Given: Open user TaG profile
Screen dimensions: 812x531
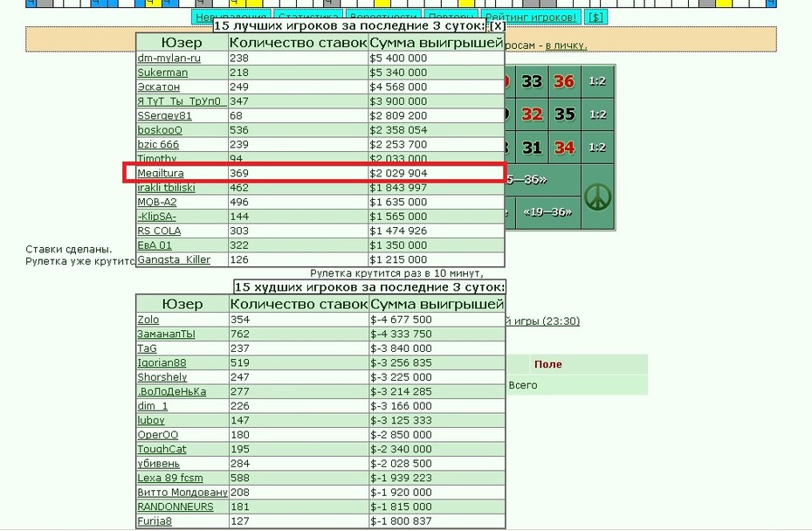Looking at the screenshot, I should pos(147,348).
